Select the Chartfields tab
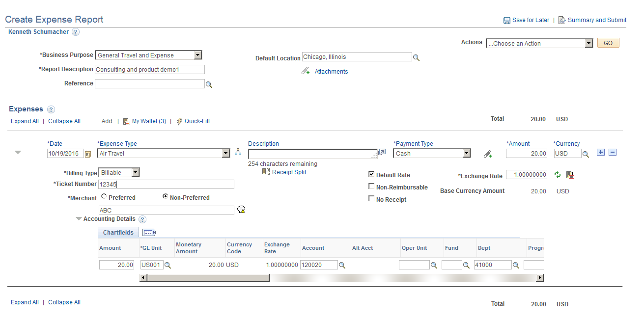The width and height of the screenshot is (644, 321). click(118, 232)
